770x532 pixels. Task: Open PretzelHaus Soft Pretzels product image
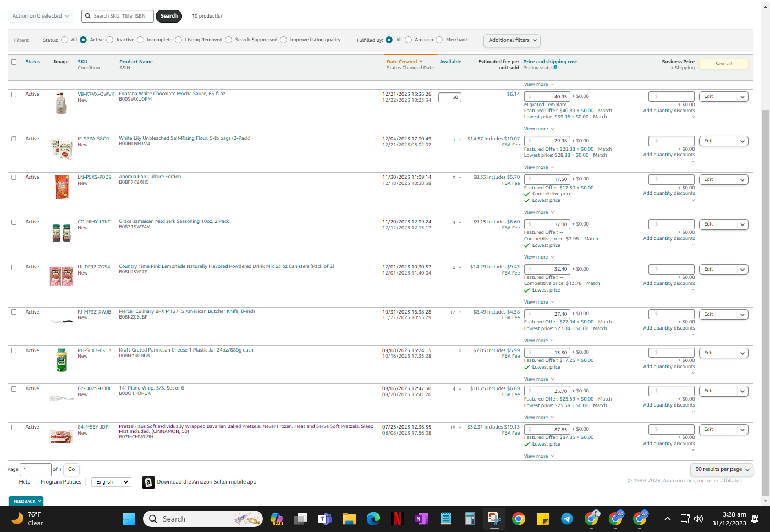[x=62, y=436]
